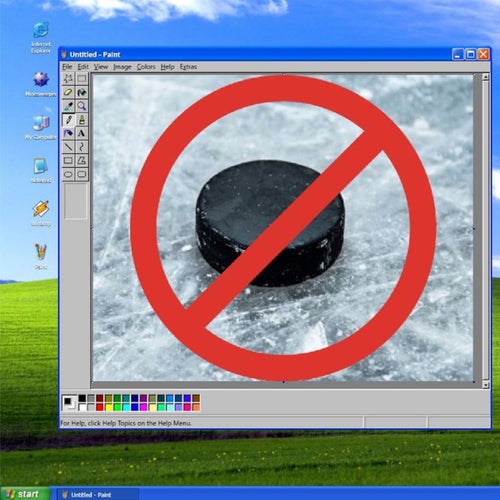500x500 pixels.
Task: Select the Free-Form Select tool
Action: pyautogui.click(x=68, y=78)
